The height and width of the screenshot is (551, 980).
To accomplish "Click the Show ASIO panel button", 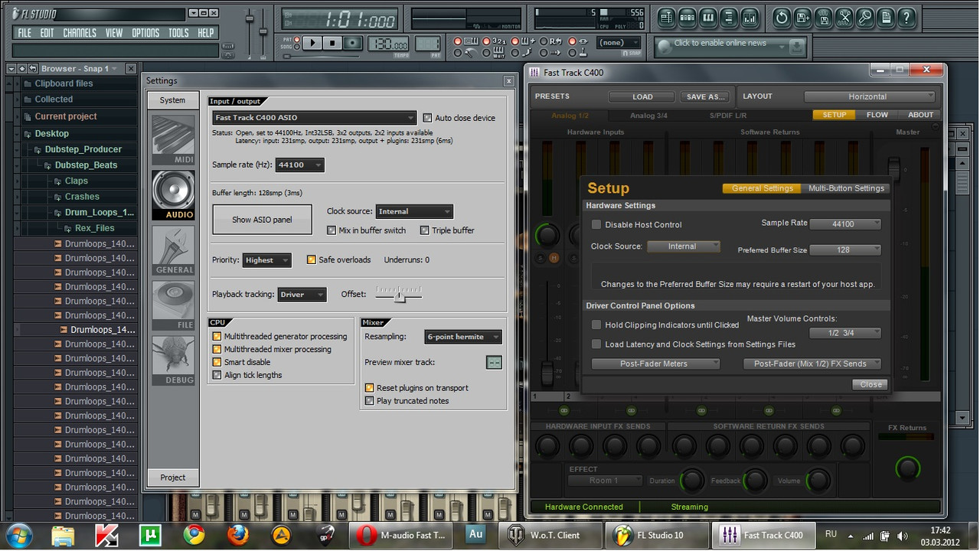I will pyautogui.click(x=262, y=220).
